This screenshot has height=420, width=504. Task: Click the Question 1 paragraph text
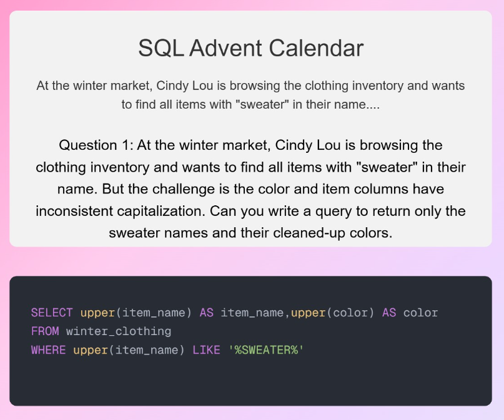pyautogui.click(x=250, y=188)
